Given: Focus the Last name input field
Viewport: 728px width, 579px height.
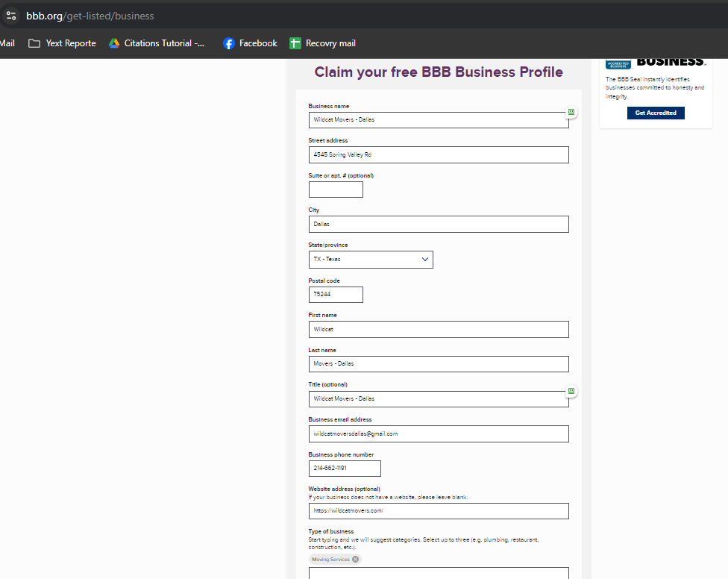Looking at the screenshot, I should (439, 364).
